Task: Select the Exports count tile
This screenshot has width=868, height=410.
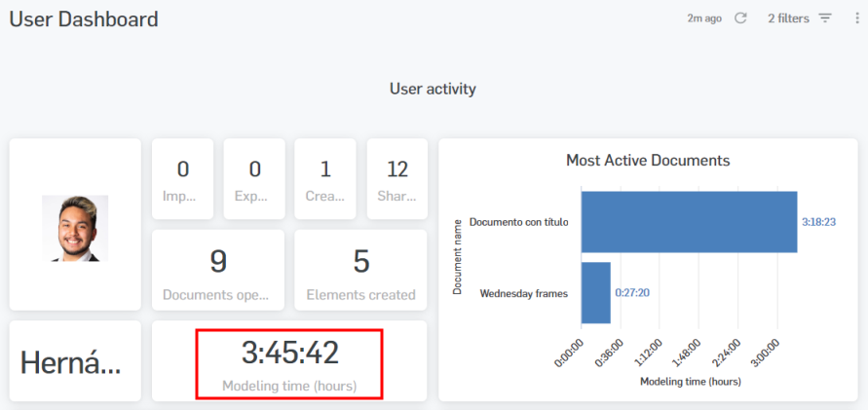Action: click(254, 179)
